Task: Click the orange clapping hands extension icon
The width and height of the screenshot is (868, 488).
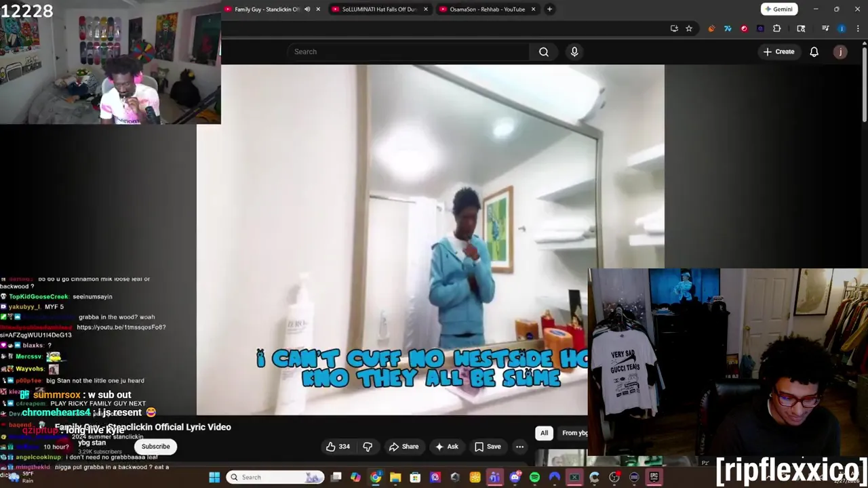Action: click(711, 28)
